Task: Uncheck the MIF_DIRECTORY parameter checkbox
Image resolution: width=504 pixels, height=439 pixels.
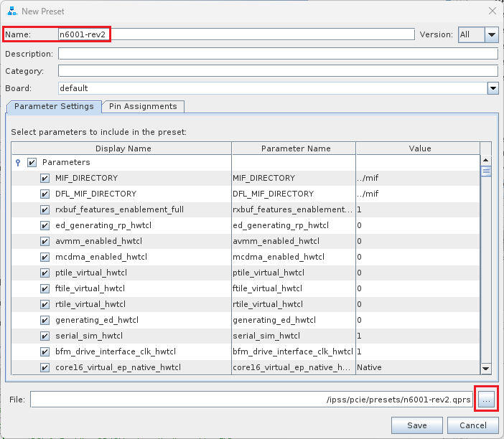Action: point(45,178)
